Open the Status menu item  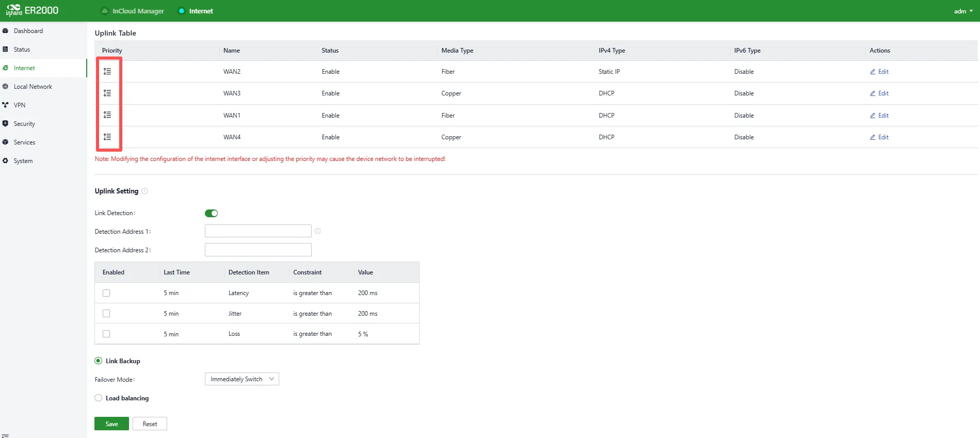[x=43, y=50]
